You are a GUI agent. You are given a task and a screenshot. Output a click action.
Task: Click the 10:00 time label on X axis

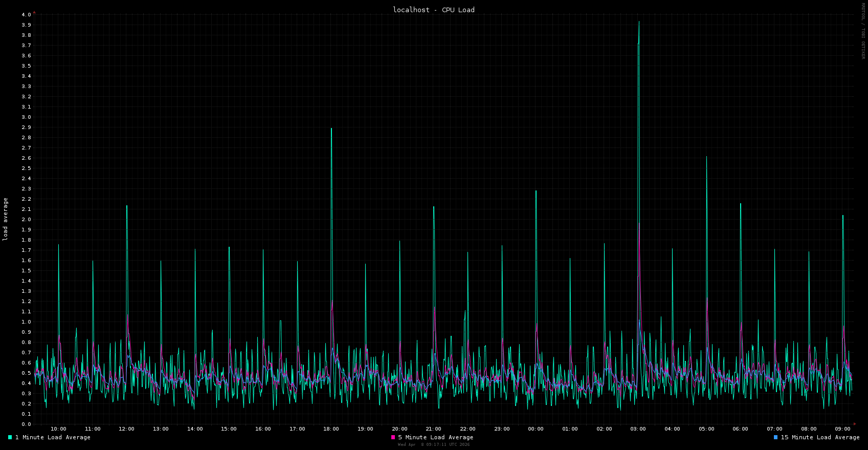(x=58, y=429)
